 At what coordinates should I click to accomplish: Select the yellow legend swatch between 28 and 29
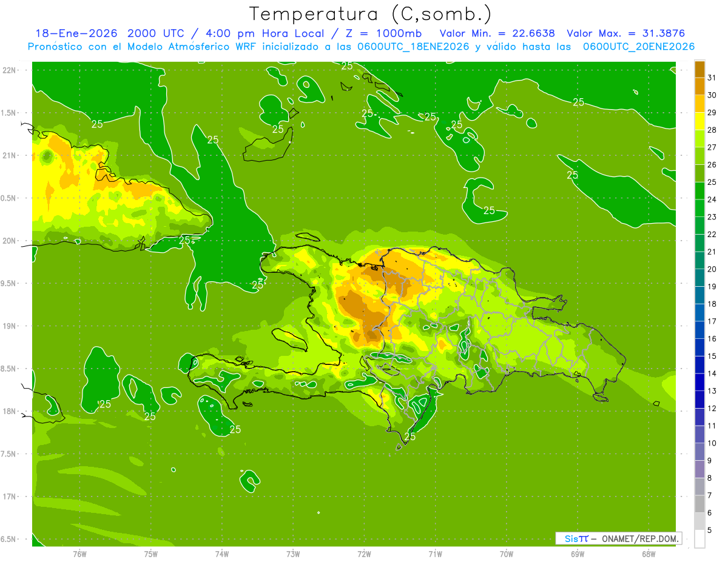click(x=699, y=121)
